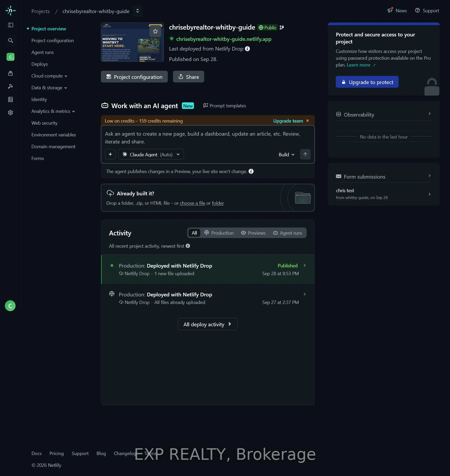Submit prompt with up arrow button

[x=305, y=154]
